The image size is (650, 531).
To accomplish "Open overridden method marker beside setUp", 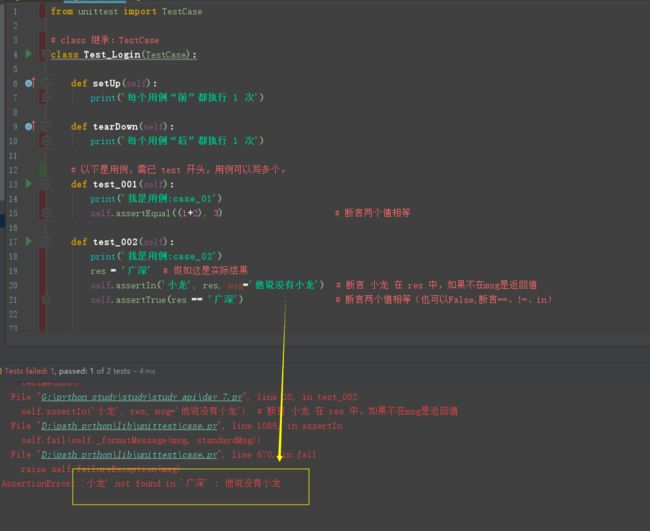I will tap(29, 83).
